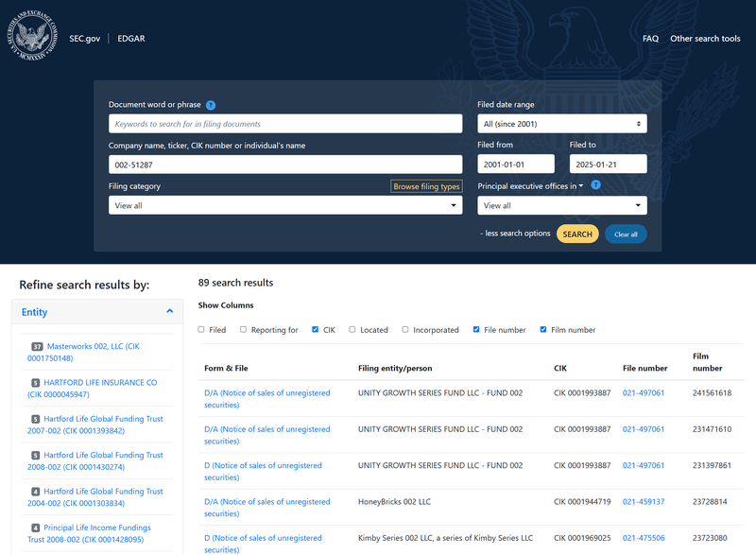Screen dimensions: 756x555
Task: Filter by HARTFORD LIFE INSURANCE CO entity
Action: click(x=92, y=389)
